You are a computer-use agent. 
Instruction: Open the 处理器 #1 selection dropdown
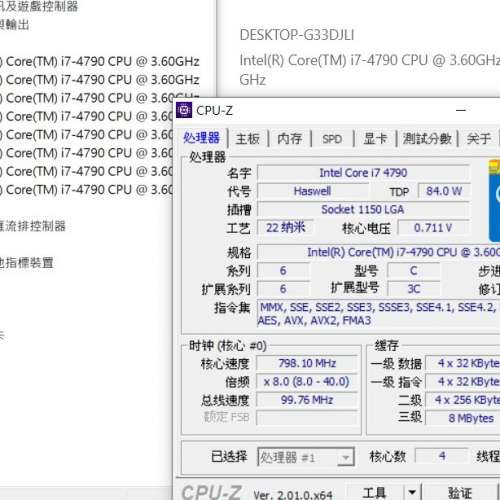(306, 457)
